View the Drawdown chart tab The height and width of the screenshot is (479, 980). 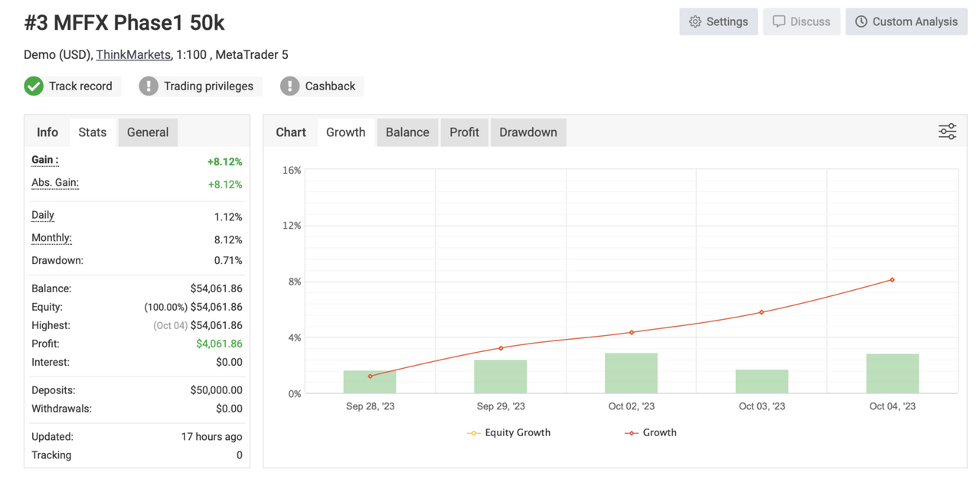pyautogui.click(x=528, y=132)
